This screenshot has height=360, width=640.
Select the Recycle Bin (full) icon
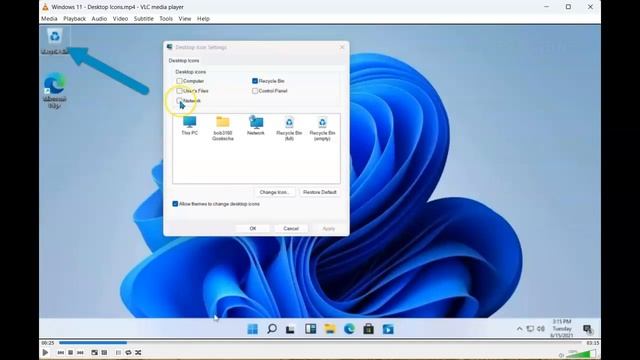tap(289, 129)
